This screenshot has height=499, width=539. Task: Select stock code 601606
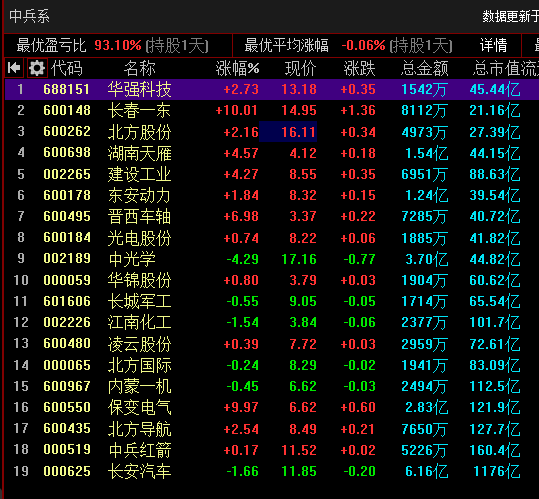click(x=67, y=301)
